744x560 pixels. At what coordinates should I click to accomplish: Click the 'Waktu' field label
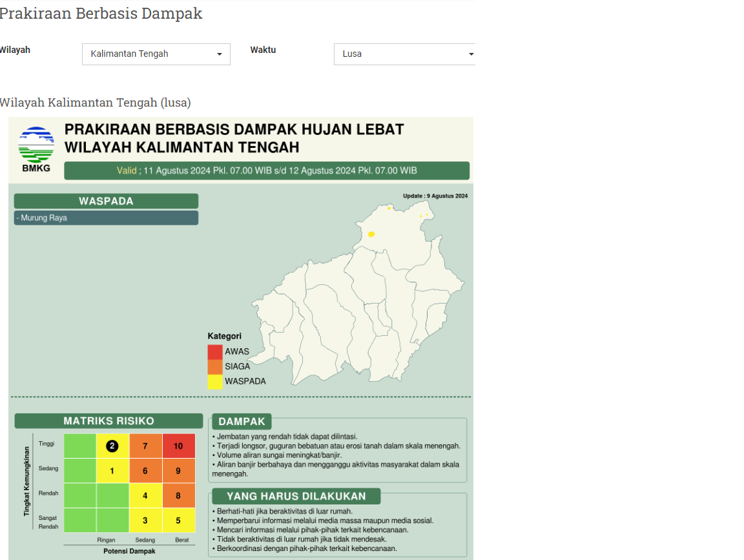pyautogui.click(x=263, y=50)
